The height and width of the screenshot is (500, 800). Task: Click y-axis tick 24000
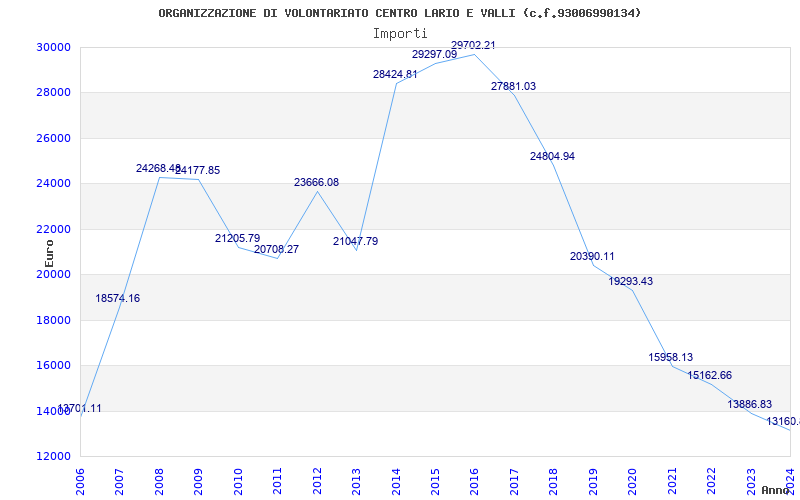click(x=53, y=184)
